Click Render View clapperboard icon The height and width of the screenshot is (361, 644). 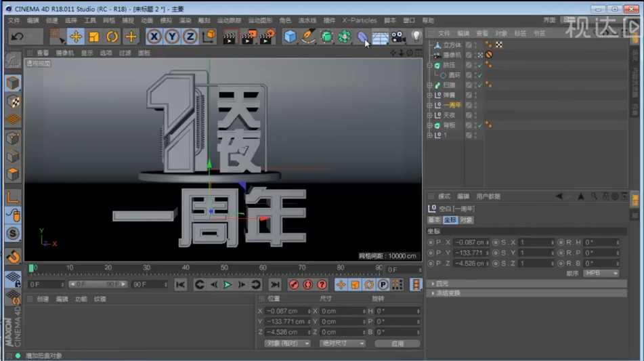[230, 37]
